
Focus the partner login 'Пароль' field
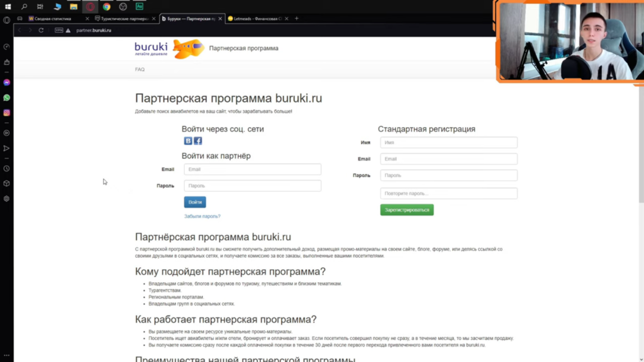[x=253, y=185]
